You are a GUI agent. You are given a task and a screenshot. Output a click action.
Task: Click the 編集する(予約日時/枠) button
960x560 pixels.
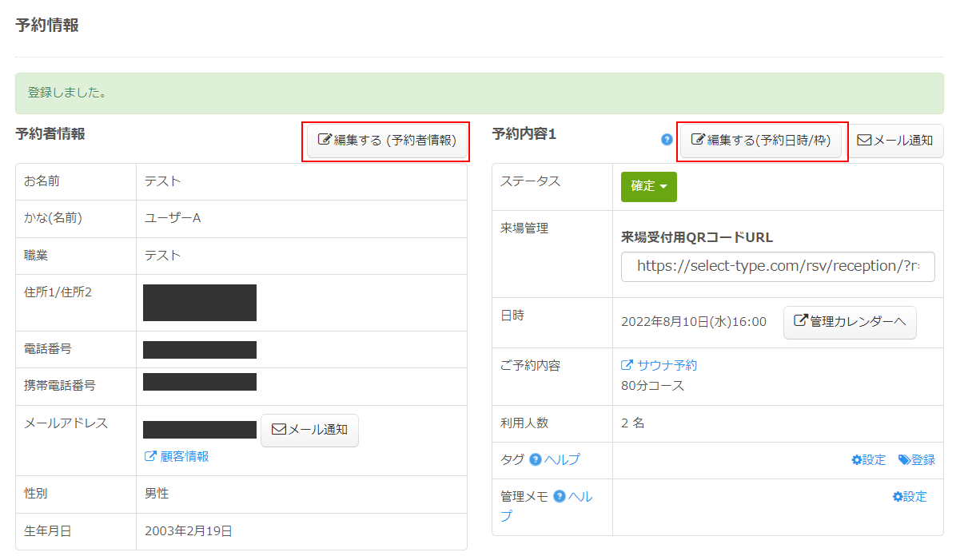(x=760, y=141)
